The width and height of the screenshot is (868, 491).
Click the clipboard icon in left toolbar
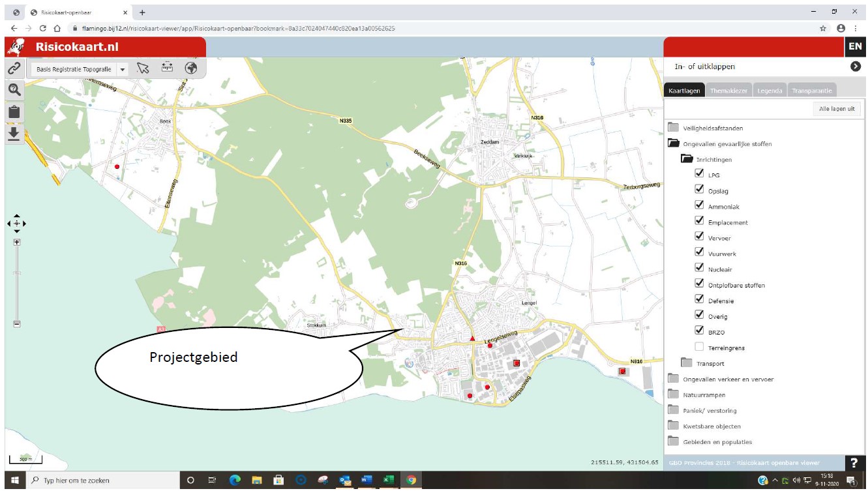point(14,112)
